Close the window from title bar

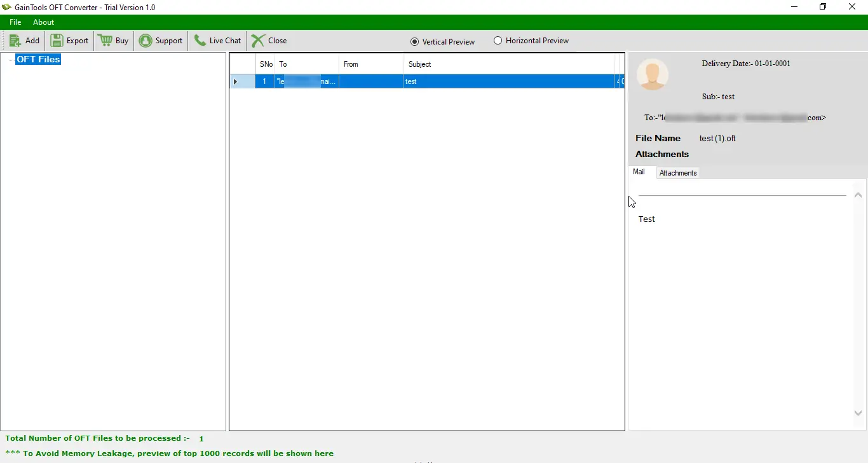tap(853, 7)
